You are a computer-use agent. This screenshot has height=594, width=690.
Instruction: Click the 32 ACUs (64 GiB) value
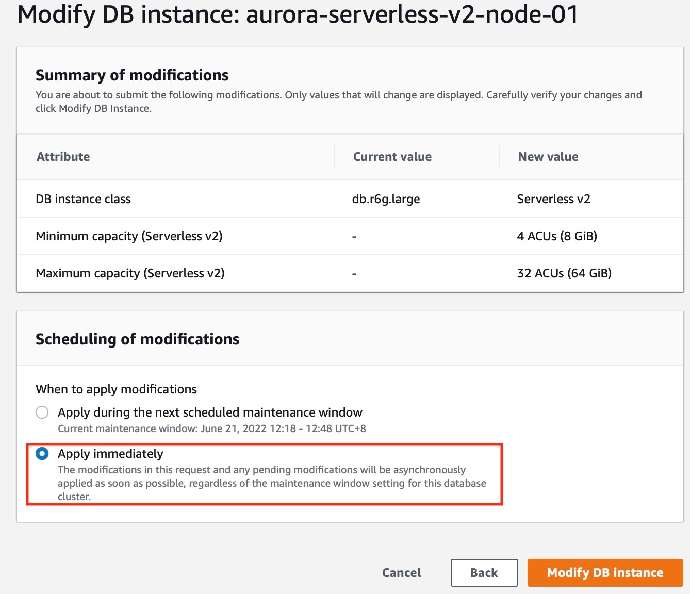click(x=564, y=273)
